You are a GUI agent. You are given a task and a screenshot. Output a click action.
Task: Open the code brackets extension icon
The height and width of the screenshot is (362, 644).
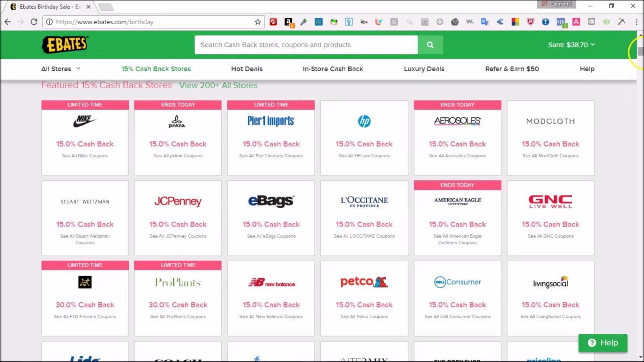pos(561,22)
